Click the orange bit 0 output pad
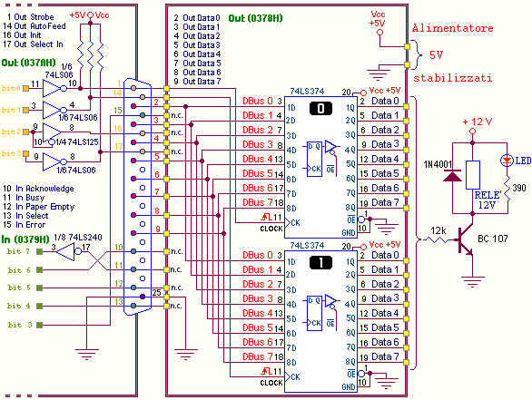The image size is (532, 400). click(x=25, y=89)
